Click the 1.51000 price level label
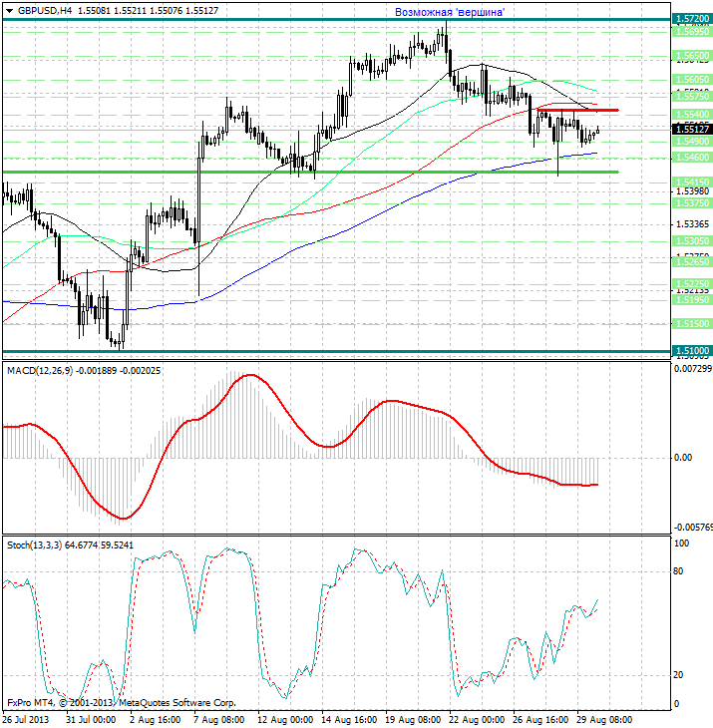Viewport: 713px width, 728px height. pos(692,350)
